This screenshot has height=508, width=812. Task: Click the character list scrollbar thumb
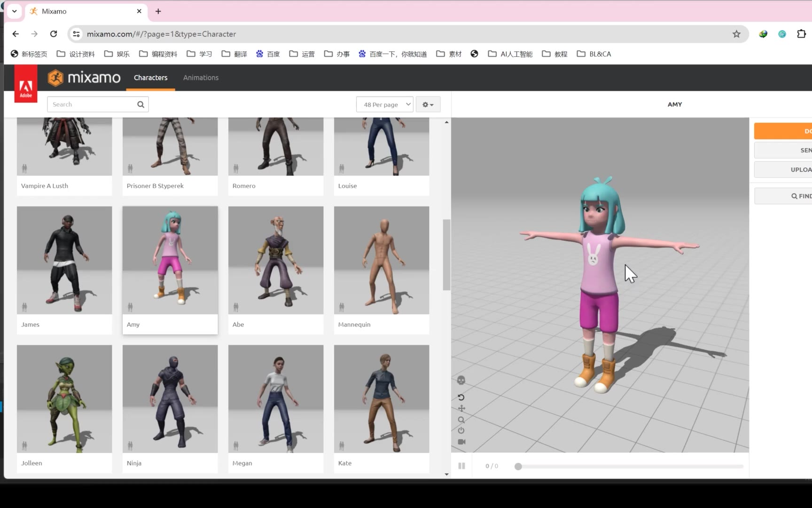click(446, 255)
